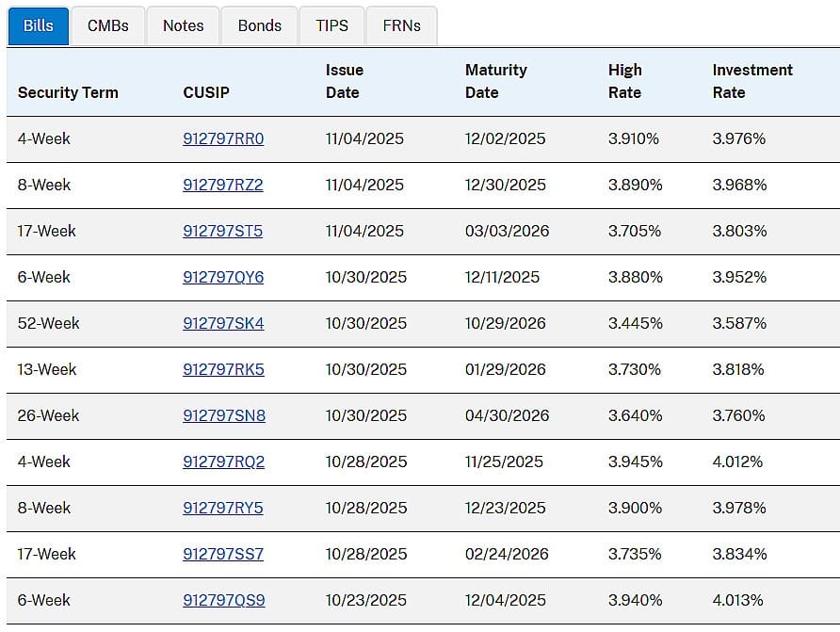The image size is (840, 632).
Task: Open CUSIP link 912797SN8
Action: click(223, 415)
